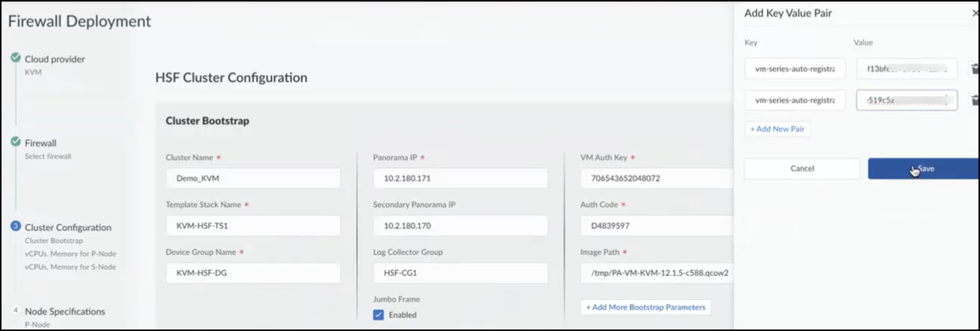Go to Cluster Bootstrap sub-step in sidebar
Image resolution: width=980 pixels, height=331 pixels.
point(54,240)
